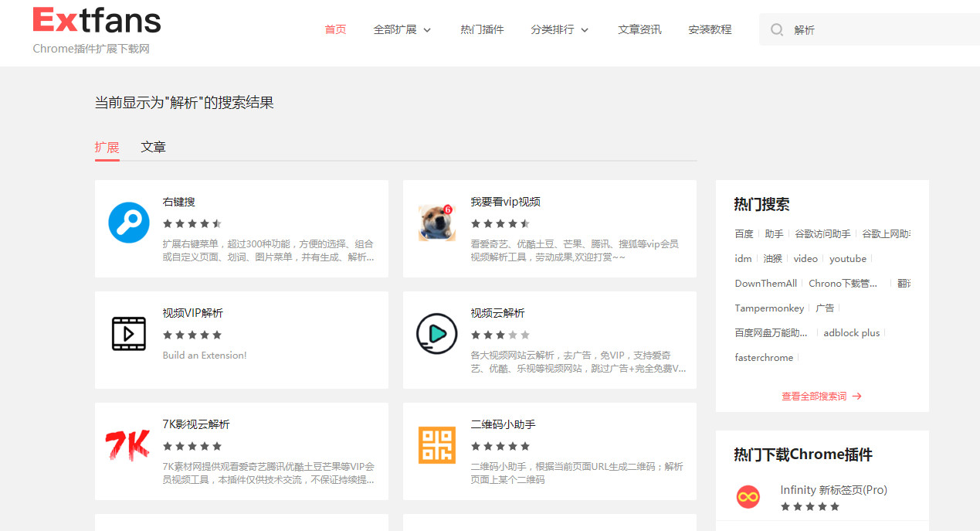This screenshot has width=980, height=531.
Task: Open the 查看全部搜索词 link
Action: coord(821,396)
